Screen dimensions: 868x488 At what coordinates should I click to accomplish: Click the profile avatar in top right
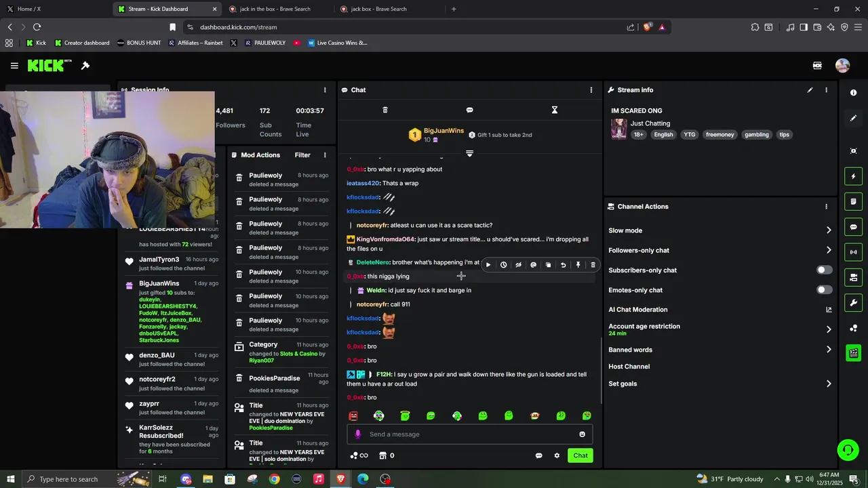tap(842, 66)
